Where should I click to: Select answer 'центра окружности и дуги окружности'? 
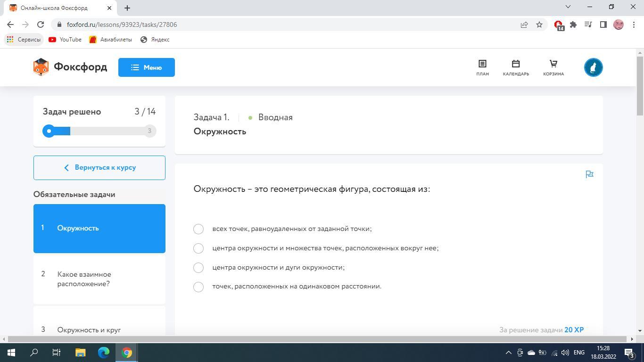coord(198,268)
